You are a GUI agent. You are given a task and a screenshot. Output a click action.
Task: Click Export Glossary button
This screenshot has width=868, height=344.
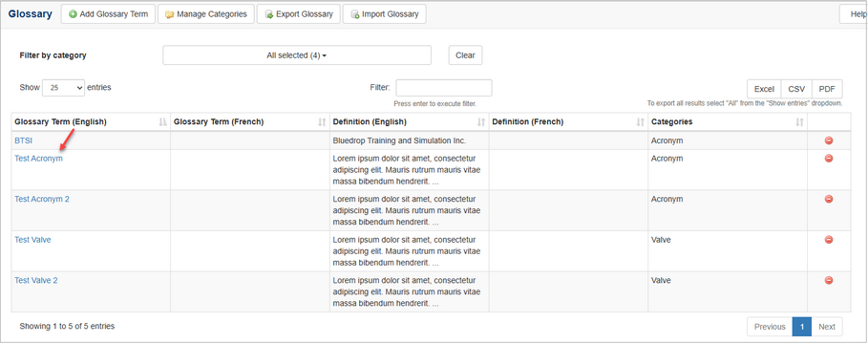point(298,13)
